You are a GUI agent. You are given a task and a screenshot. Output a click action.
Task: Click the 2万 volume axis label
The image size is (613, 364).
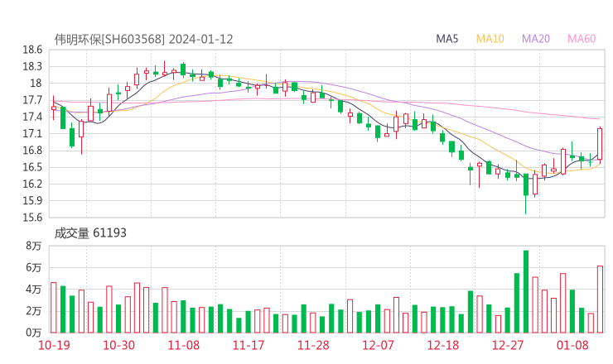coord(34,311)
